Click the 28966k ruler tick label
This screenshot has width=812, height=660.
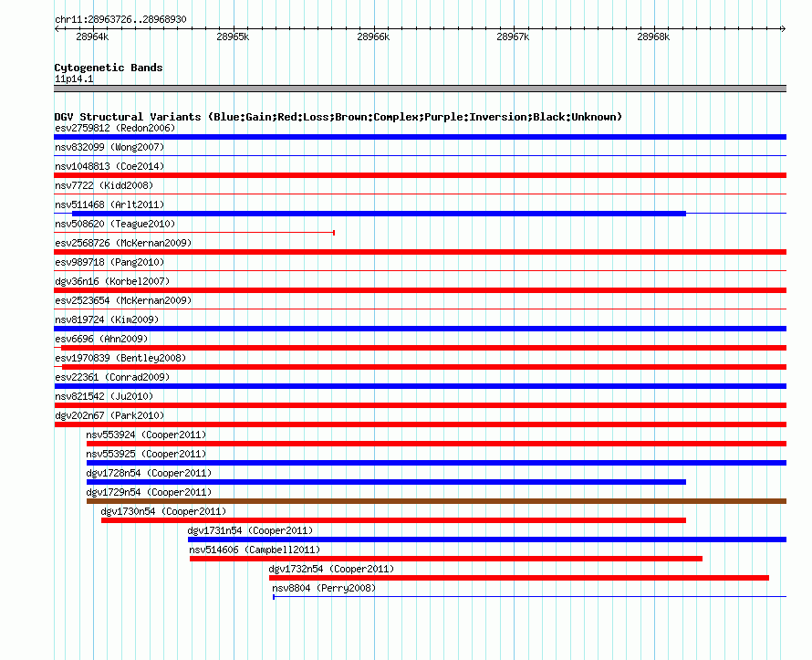pyautogui.click(x=373, y=37)
